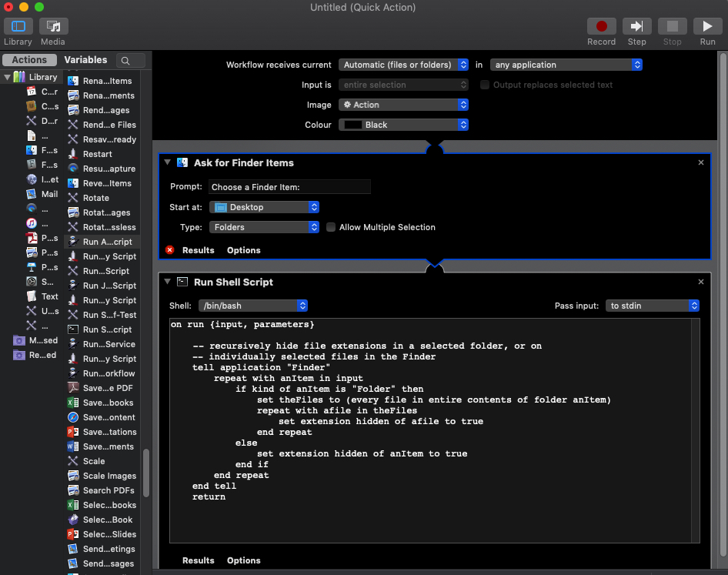The image size is (728, 575).
Task: Click the Prompt text field
Action: point(289,187)
